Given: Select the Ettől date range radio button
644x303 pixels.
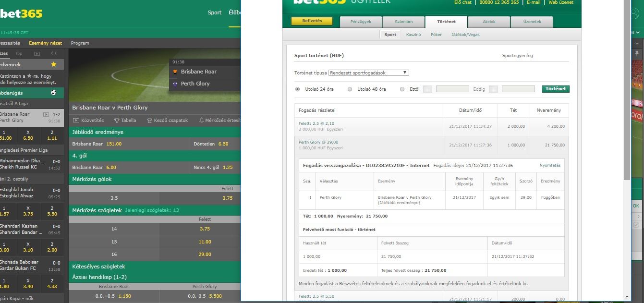Looking at the screenshot, I should [x=402, y=89].
